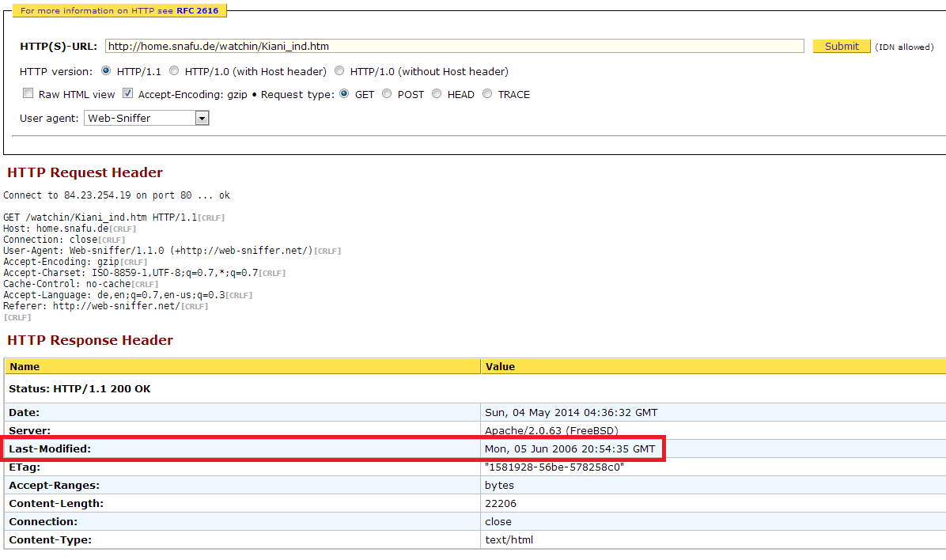Click the Accept-Charset request line
Viewport: 946px width, 560px height.
tap(144, 273)
